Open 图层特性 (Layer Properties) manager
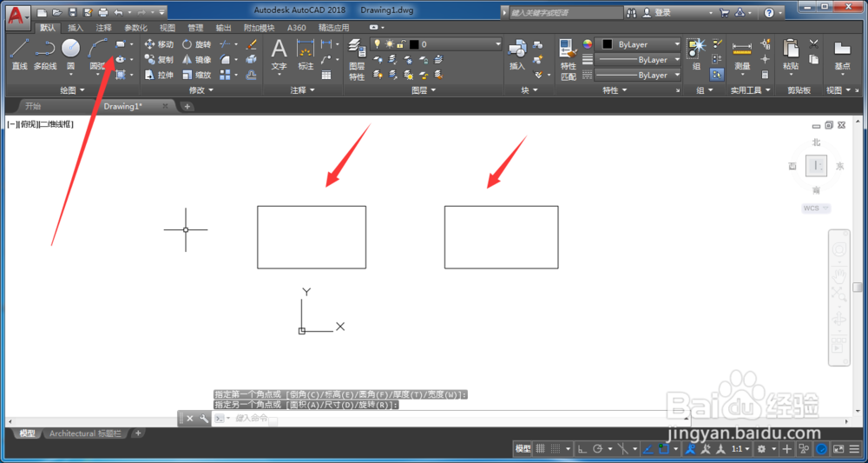868x463 pixels. click(x=357, y=60)
